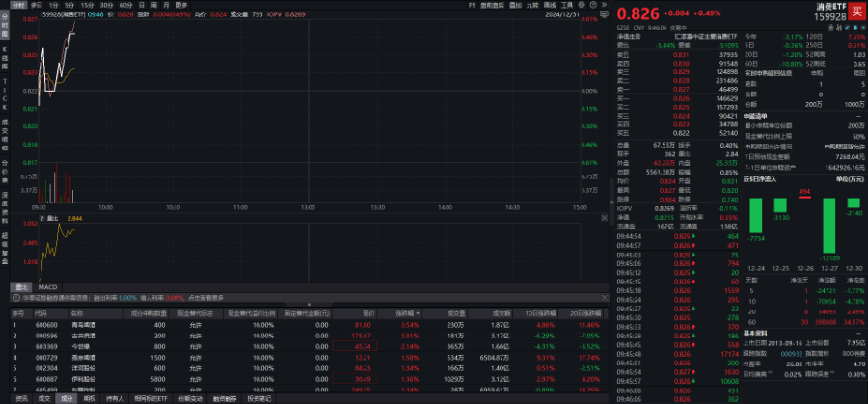This screenshot has width=868, height=404.
Task: Open the 成分 bottom tab
Action: coord(67,397)
